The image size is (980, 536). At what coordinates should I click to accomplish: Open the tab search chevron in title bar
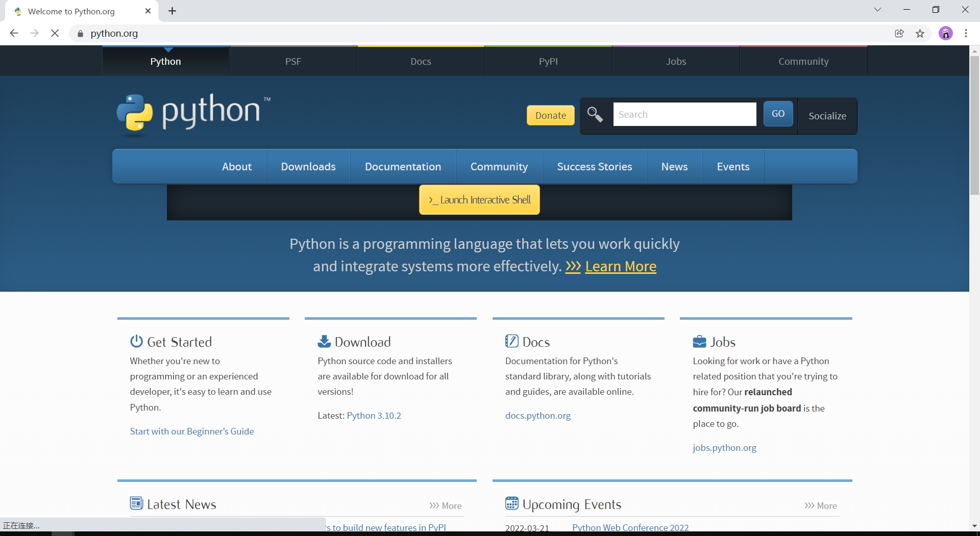coord(877,10)
